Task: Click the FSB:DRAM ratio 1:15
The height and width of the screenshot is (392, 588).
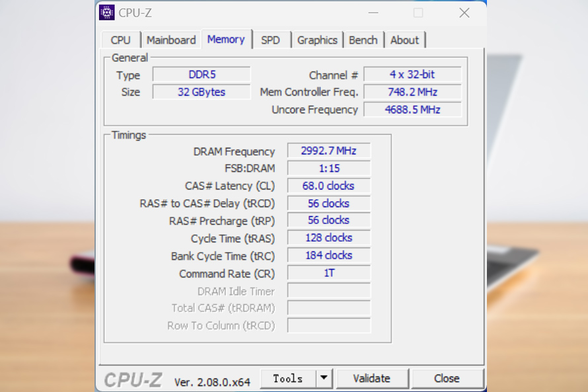Action: tap(329, 168)
